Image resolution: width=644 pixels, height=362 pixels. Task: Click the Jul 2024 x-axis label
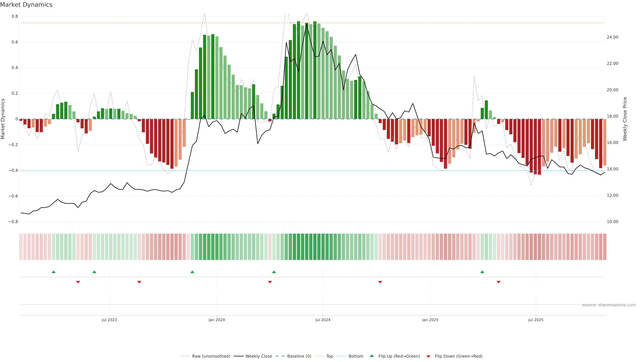(x=323, y=320)
